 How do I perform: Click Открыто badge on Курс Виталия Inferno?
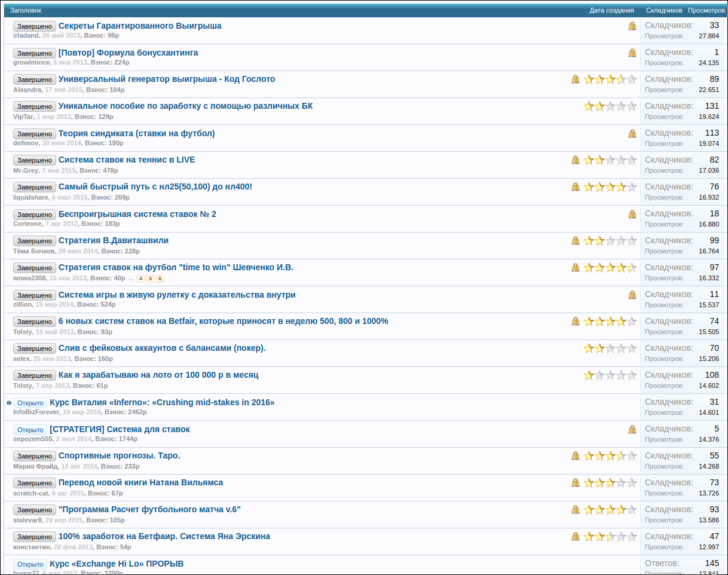click(30, 403)
